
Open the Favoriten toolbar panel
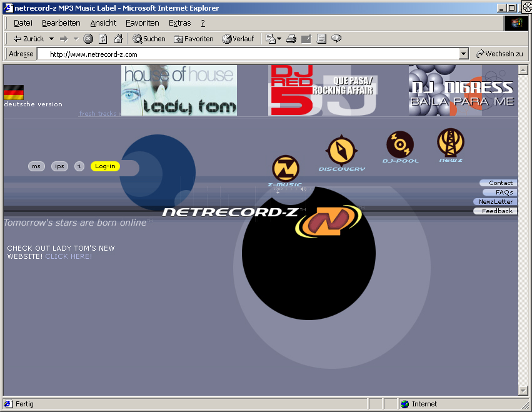pyautogui.click(x=194, y=39)
